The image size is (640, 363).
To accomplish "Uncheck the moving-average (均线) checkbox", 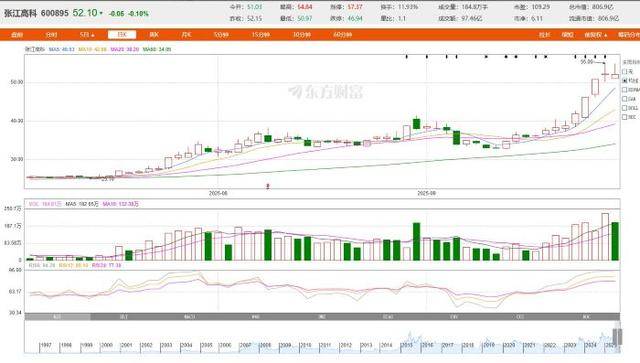I will 624,80.
